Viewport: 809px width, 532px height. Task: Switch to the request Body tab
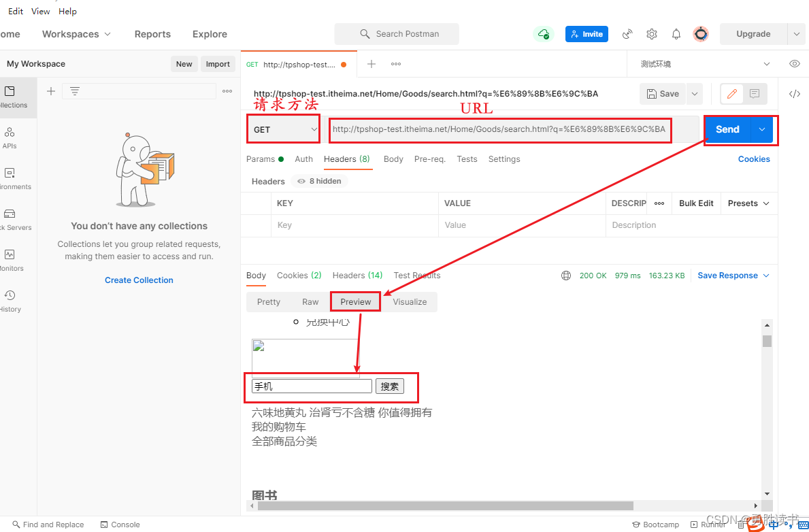tap(393, 159)
